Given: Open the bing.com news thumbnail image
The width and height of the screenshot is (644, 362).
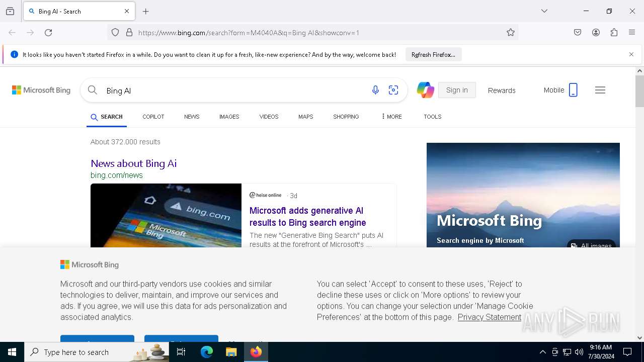Looking at the screenshot, I should (166, 215).
